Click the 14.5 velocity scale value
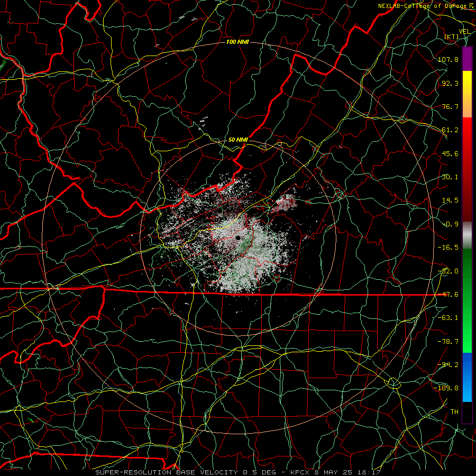Screen dimensions: 476x476 [x=450, y=200]
